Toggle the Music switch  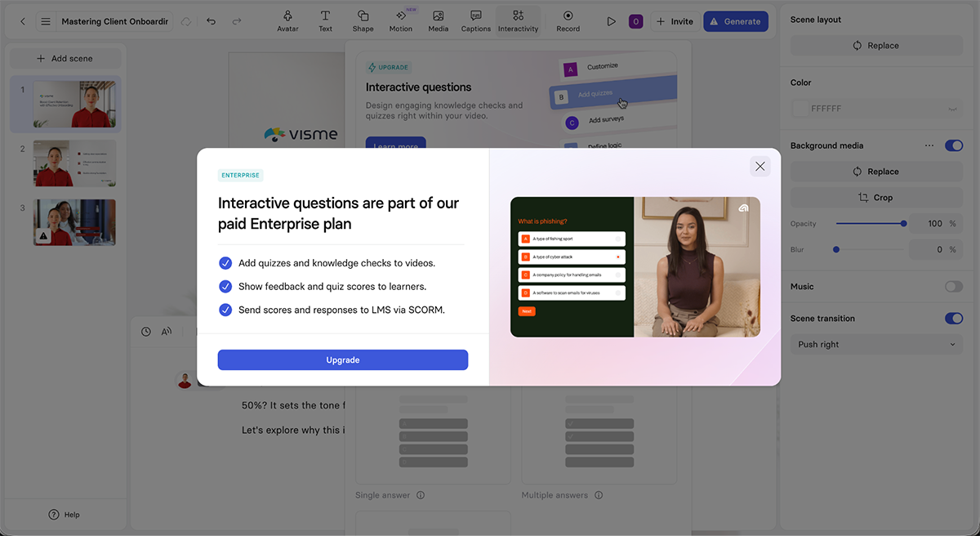pos(954,287)
